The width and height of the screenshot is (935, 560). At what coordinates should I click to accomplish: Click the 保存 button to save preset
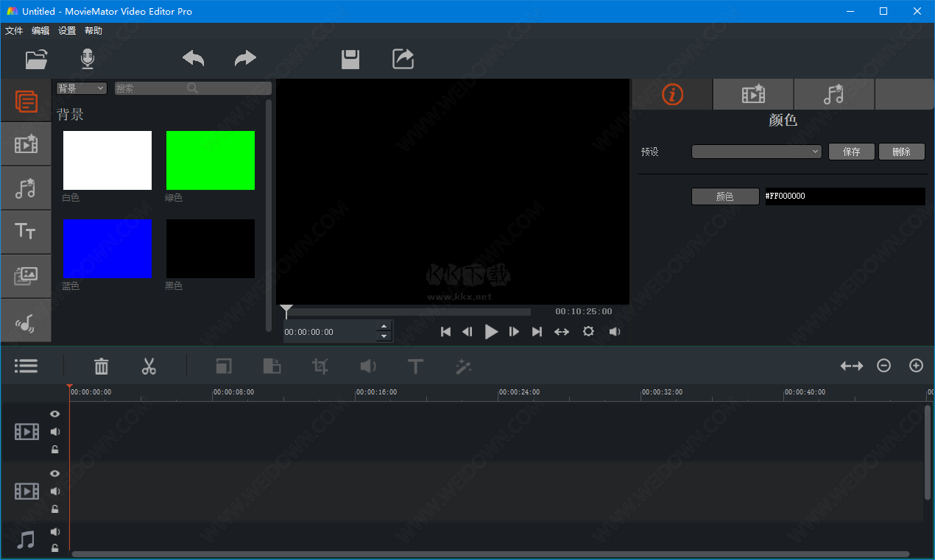point(851,152)
